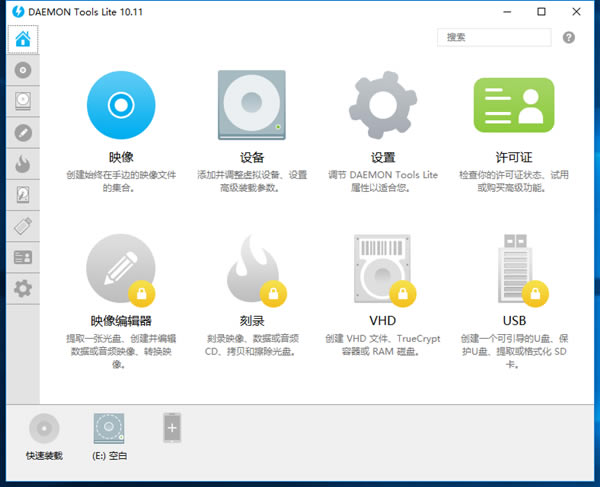
Task: Click the License card icon in the sidebar
Action: pyautogui.click(x=22, y=257)
